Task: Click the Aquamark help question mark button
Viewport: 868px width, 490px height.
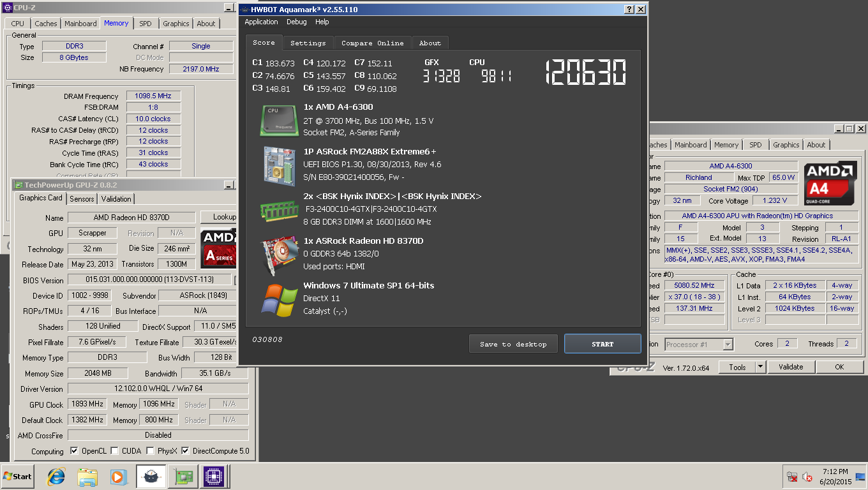Action: [629, 10]
